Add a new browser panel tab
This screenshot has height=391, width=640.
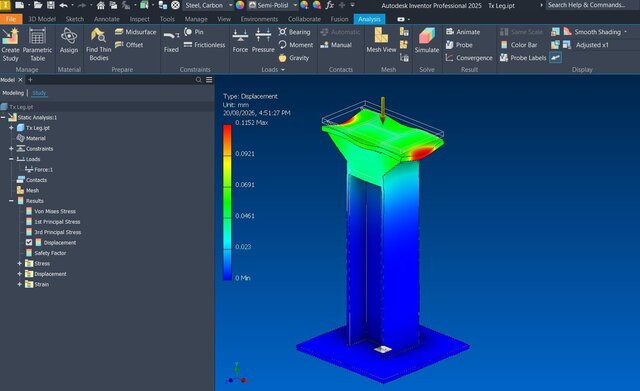click(30, 80)
